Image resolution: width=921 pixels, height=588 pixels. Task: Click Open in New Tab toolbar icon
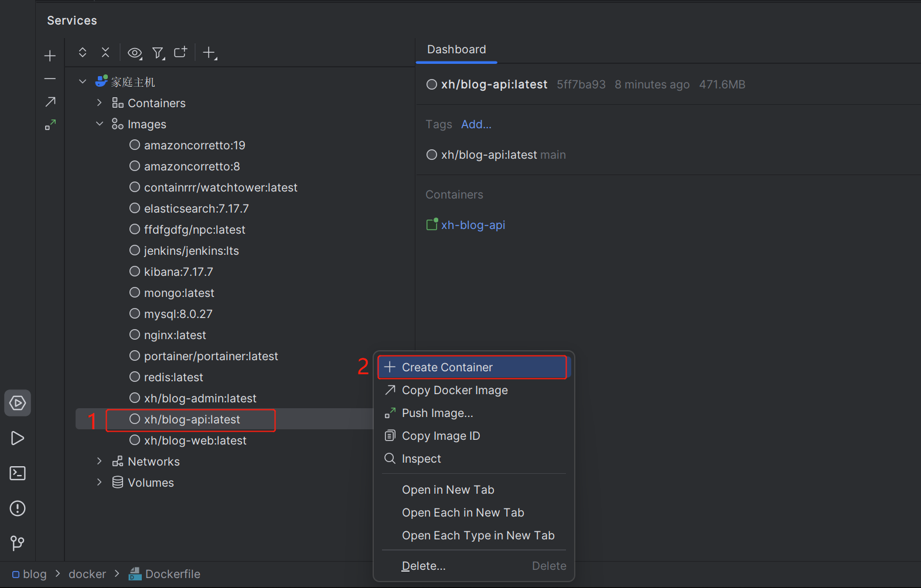coord(180,53)
